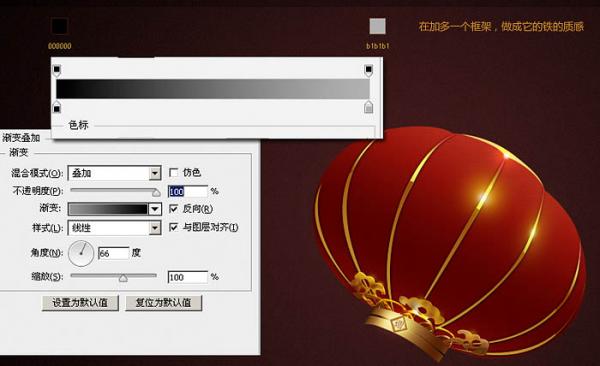Click the gradient preview swatch in 渐变 row
The image size is (600, 366).
[108, 209]
